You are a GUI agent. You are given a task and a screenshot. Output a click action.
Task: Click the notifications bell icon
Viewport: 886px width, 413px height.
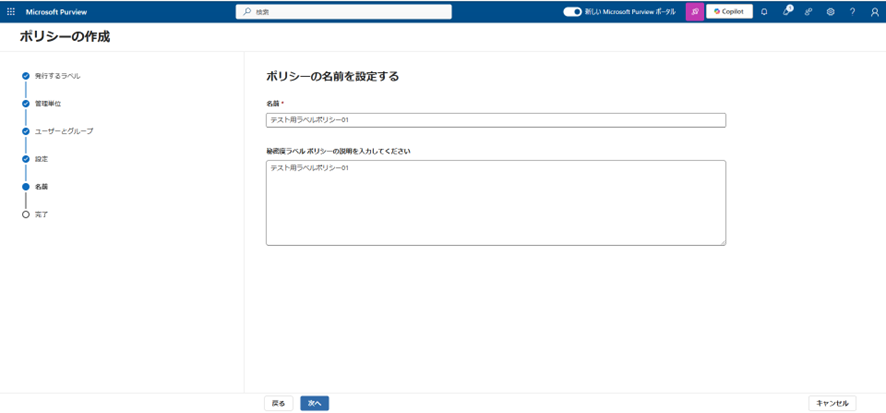pyautogui.click(x=764, y=12)
